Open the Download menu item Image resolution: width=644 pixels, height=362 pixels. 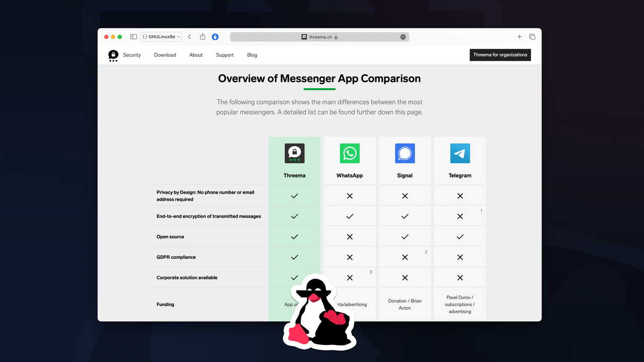[x=165, y=55]
